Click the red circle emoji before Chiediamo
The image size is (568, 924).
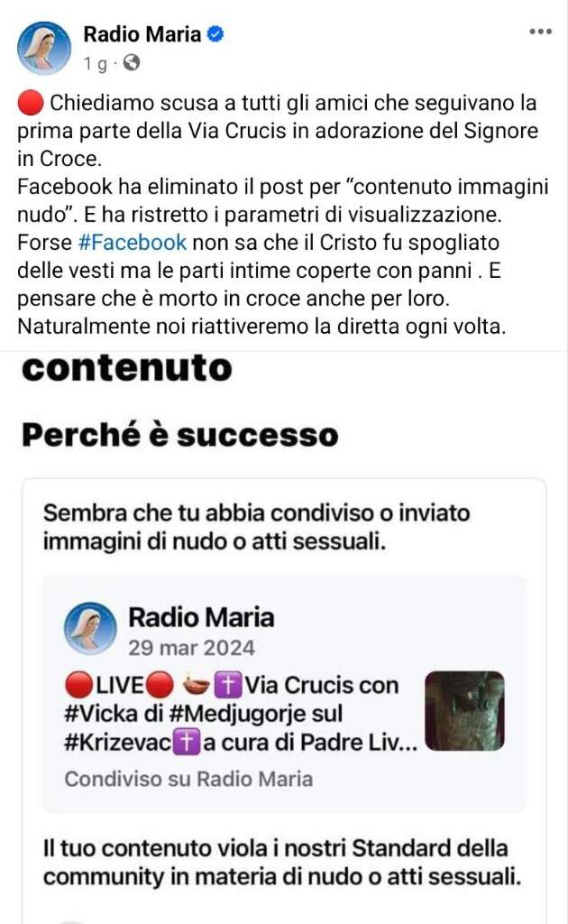[31, 103]
